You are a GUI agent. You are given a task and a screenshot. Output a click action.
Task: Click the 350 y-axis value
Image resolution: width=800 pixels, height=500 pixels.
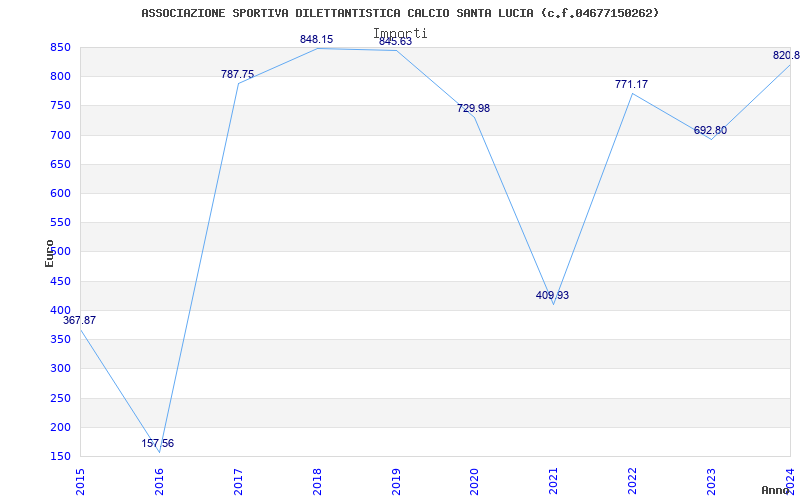60,339
